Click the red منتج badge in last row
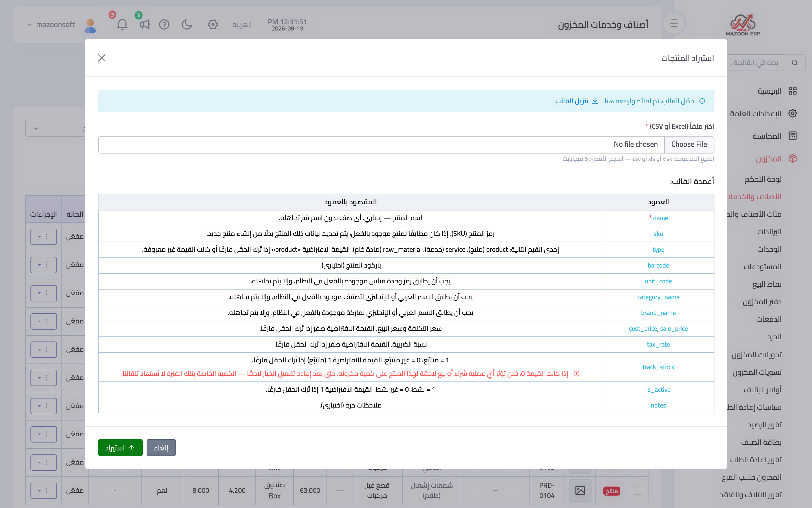The width and height of the screenshot is (812, 508). tap(612, 491)
